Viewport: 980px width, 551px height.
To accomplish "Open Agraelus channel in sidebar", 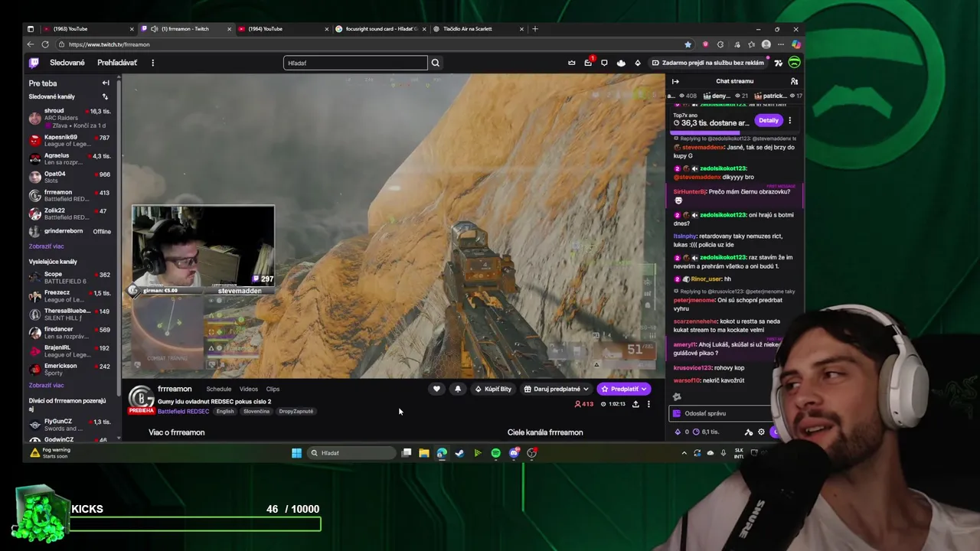I will 70,159.
